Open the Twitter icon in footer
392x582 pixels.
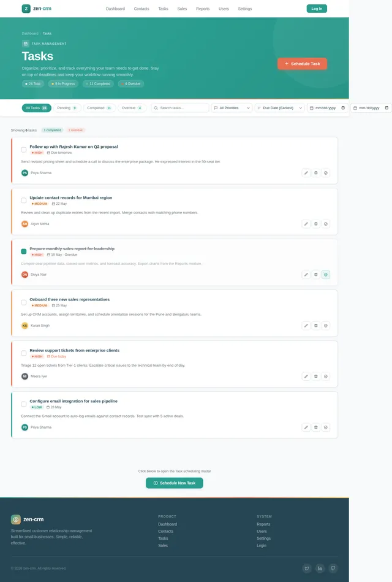(x=307, y=569)
